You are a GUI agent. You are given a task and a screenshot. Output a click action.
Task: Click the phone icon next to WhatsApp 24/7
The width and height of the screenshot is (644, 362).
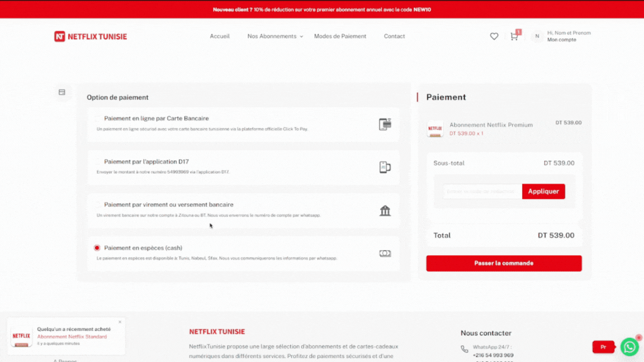tap(465, 349)
